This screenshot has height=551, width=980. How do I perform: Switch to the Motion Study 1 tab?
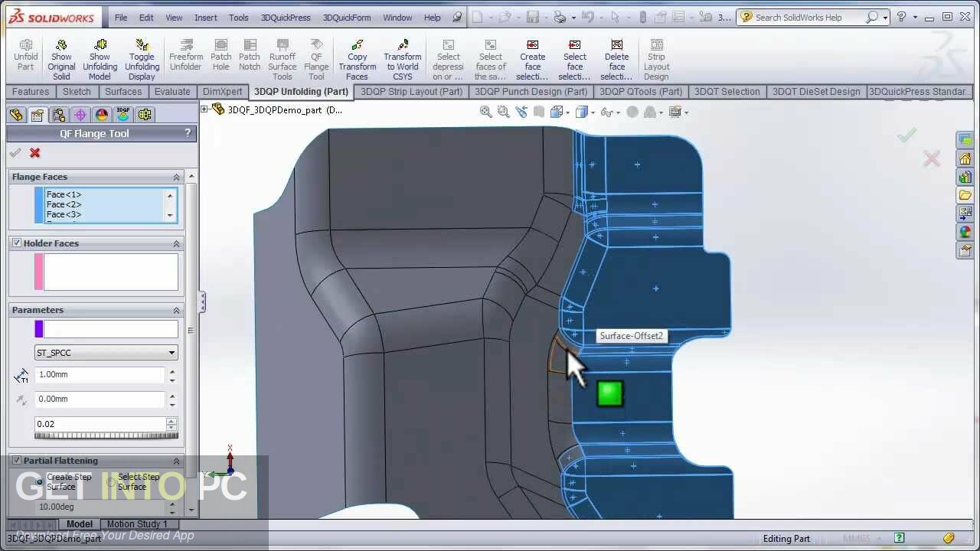pos(137,524)
